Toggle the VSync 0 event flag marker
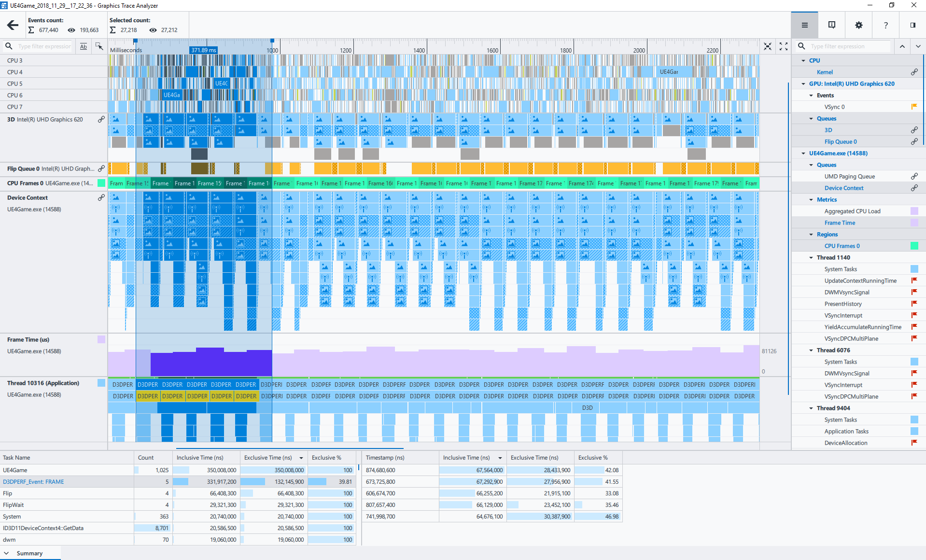Viewport: 926px width, 560px height. [914, 107]
